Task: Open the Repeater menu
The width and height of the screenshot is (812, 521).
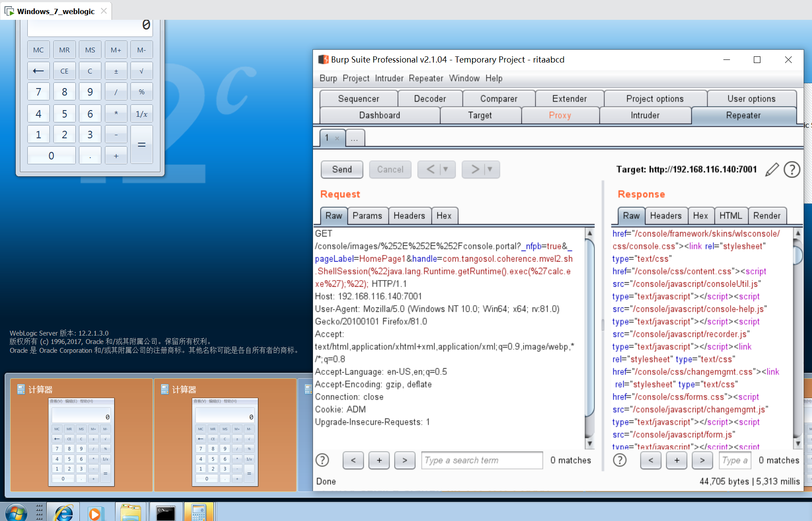Action: [426, 78]
